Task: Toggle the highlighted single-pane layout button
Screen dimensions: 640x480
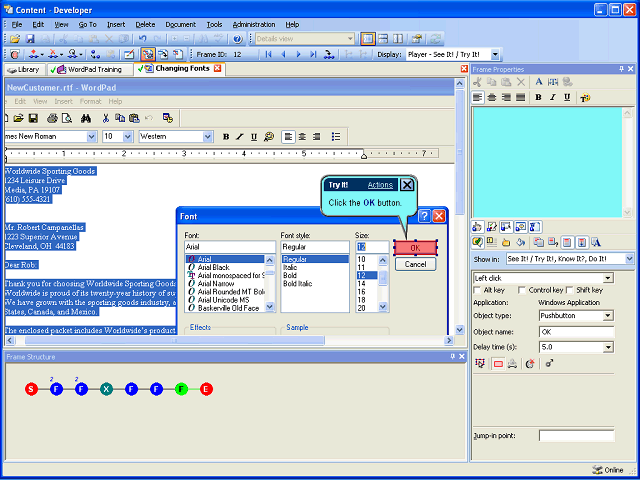Action: point(368,39)
